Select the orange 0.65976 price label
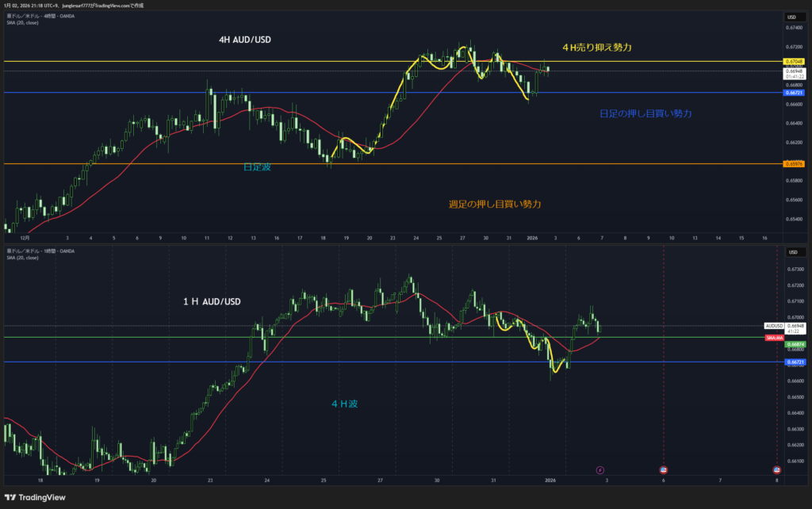This screenshot has height=509, width=812. pyautogui.click(x=794, y=163)
